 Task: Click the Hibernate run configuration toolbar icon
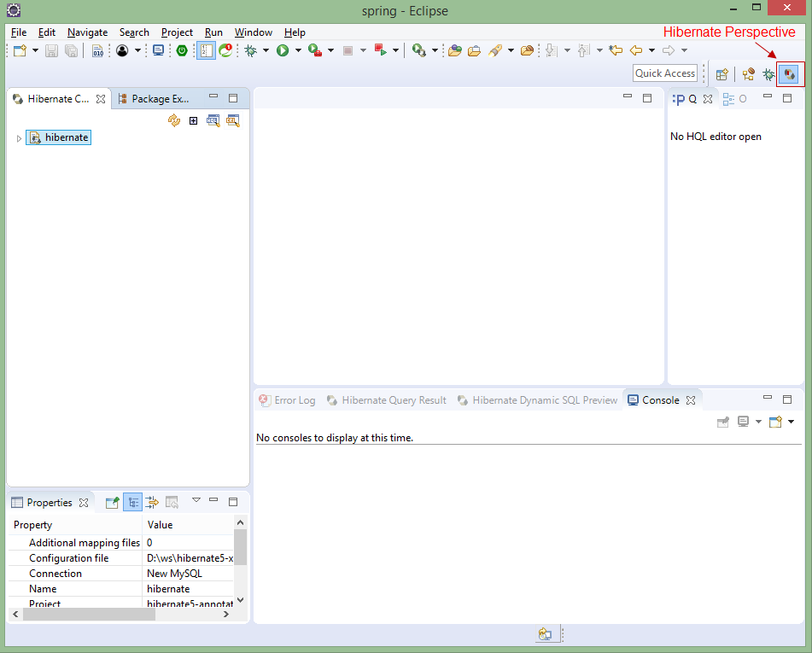[x=419, y=50]
